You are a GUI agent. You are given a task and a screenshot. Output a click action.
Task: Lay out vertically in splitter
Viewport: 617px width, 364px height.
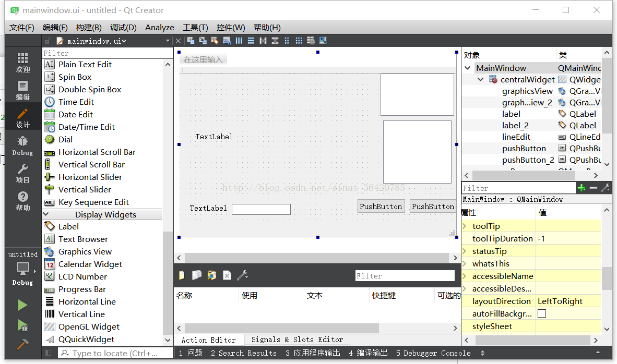coord(275,41)
